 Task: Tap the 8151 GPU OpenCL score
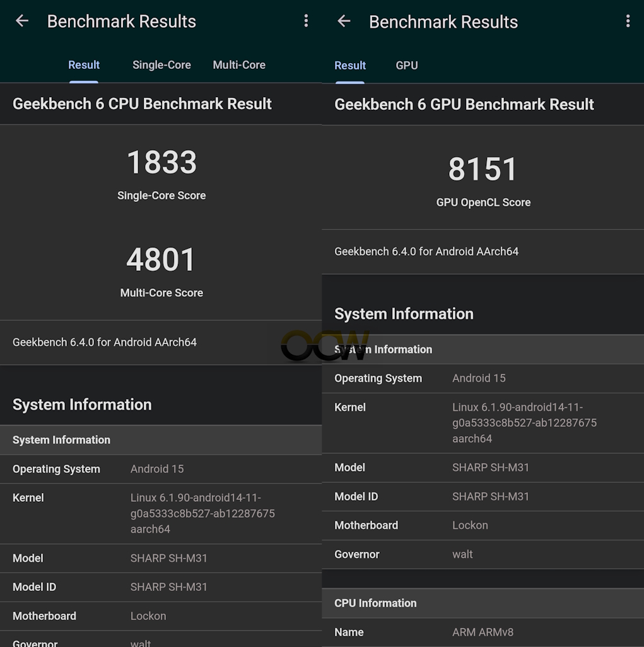point(483,169)
